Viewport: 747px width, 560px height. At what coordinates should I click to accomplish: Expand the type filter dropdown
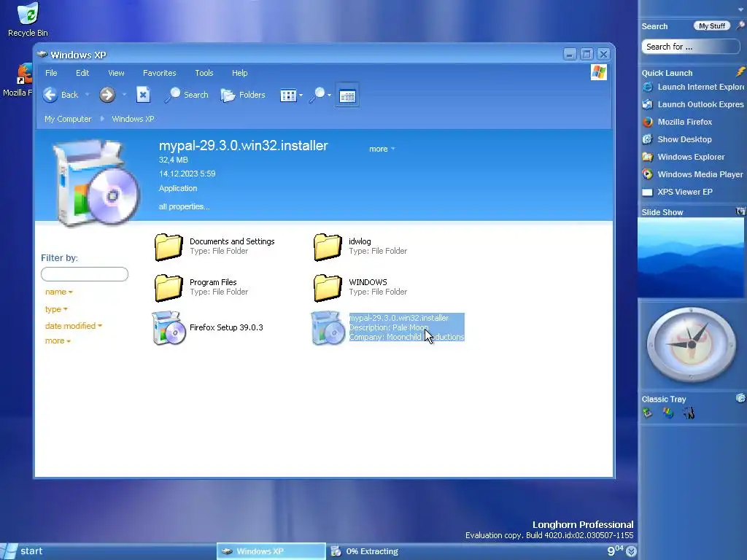click(56, 309)
